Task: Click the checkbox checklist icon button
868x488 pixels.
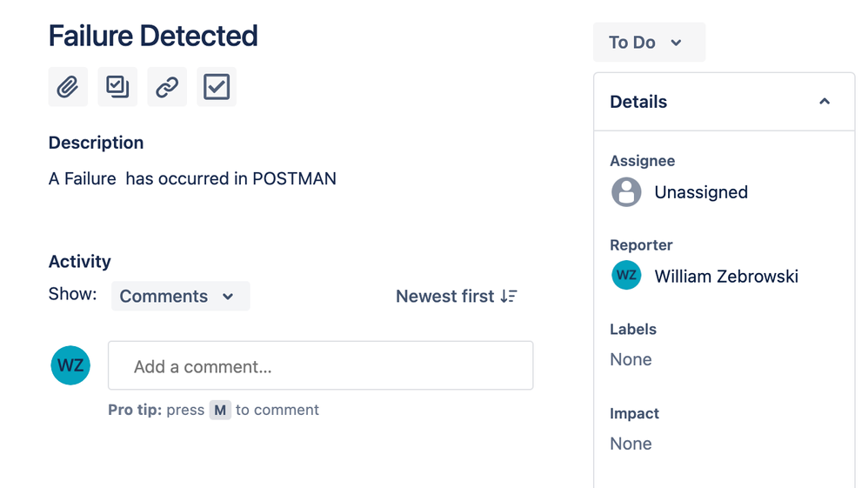Action: (x=217, y=87)
